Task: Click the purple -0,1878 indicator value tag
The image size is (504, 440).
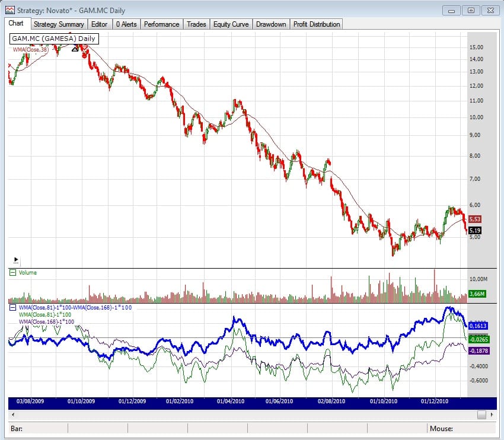Action: click(479, 351)
